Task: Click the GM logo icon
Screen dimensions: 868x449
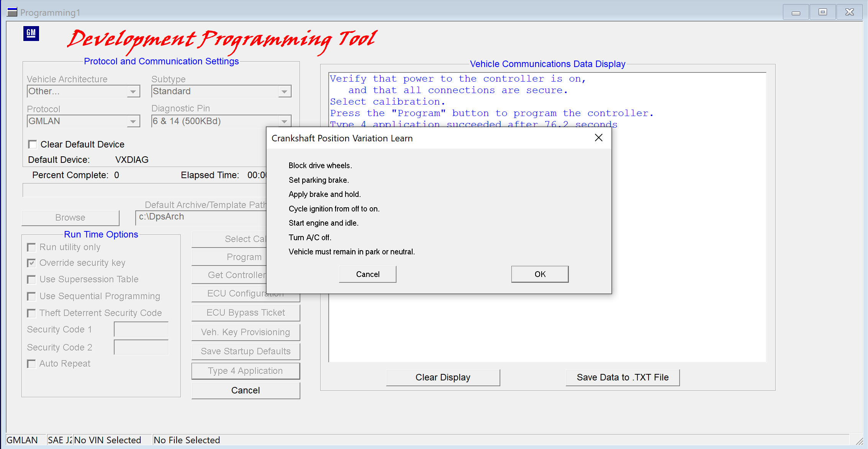Action: click(31, 33)
